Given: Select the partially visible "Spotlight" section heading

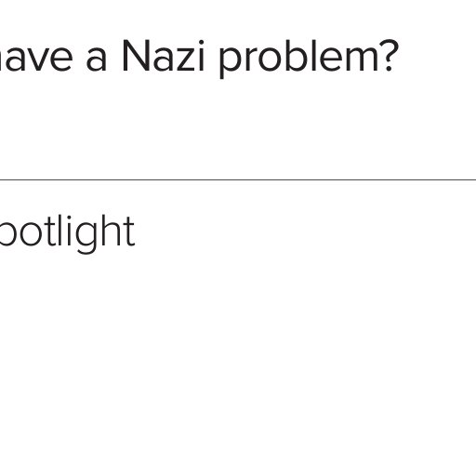Looking at the screenshot, I should point(67,233).
